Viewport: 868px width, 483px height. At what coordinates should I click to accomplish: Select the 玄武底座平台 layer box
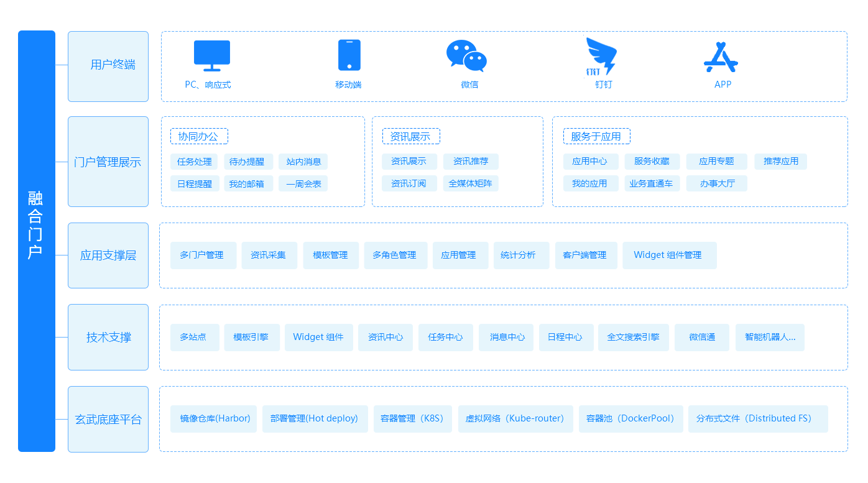[x=108, y=420]
